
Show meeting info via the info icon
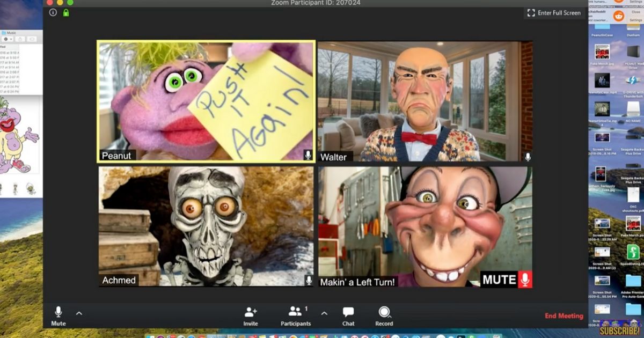point(53,12)
